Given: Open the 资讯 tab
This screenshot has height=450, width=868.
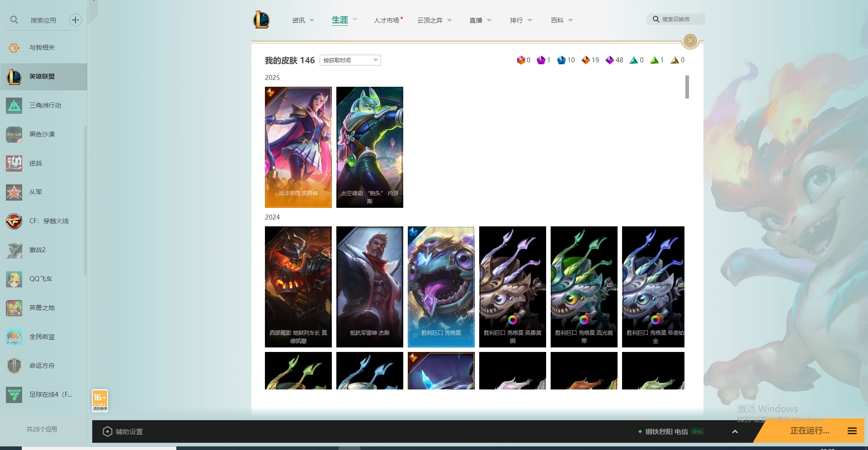Looking at the screenshot, I should click(298, 20).
